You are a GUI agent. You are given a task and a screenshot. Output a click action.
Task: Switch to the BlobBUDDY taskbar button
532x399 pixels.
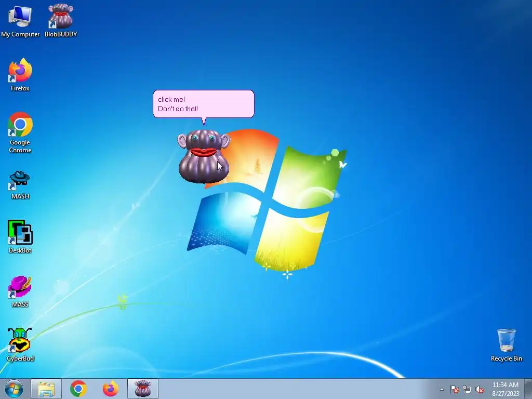point(143,389)
